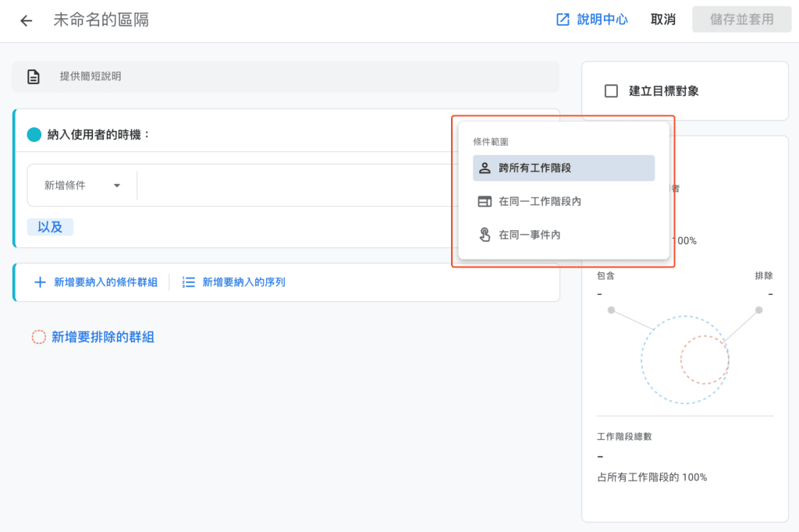Check the 建立目標對象 checkbox
This screenshot has height=532, width=799.
pyautogui.click(x=611, y=91)
